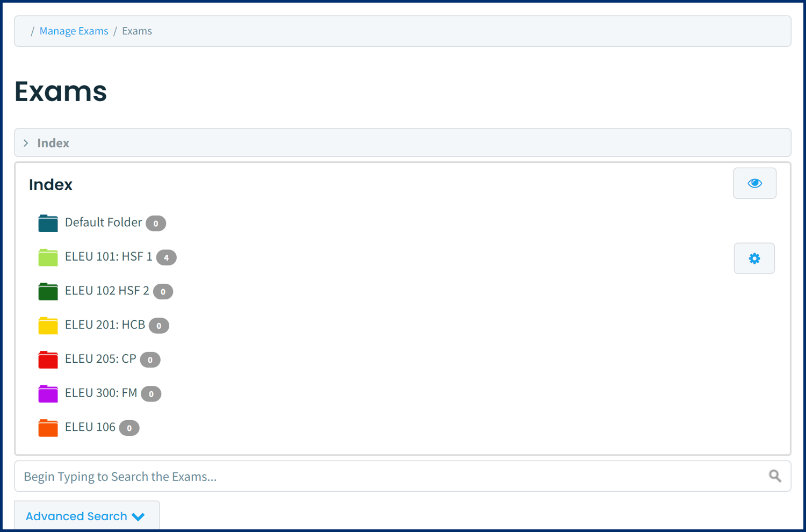Open the gear settings button
This screenshot has width=806, height=532.
pyautogui.click(x=754, y=258)
